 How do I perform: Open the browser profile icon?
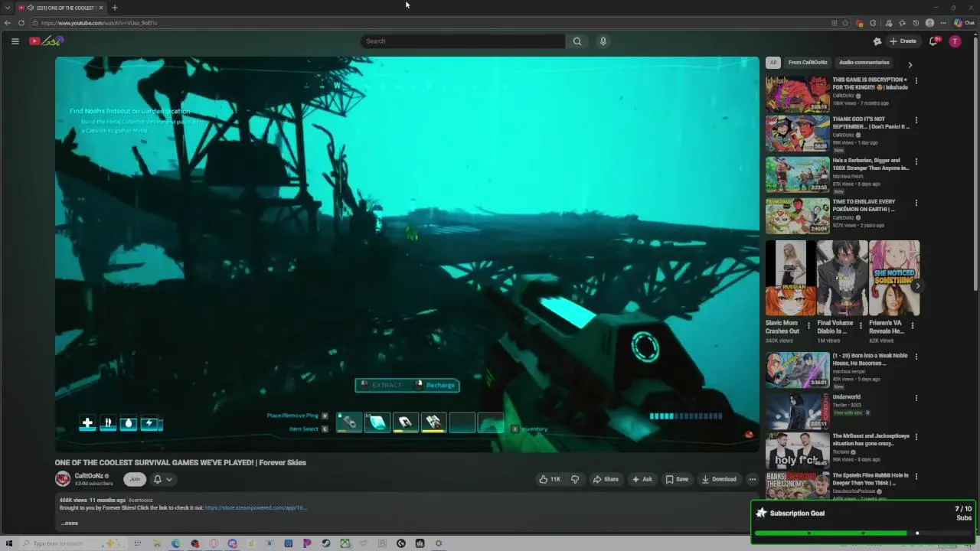point(929,23)
